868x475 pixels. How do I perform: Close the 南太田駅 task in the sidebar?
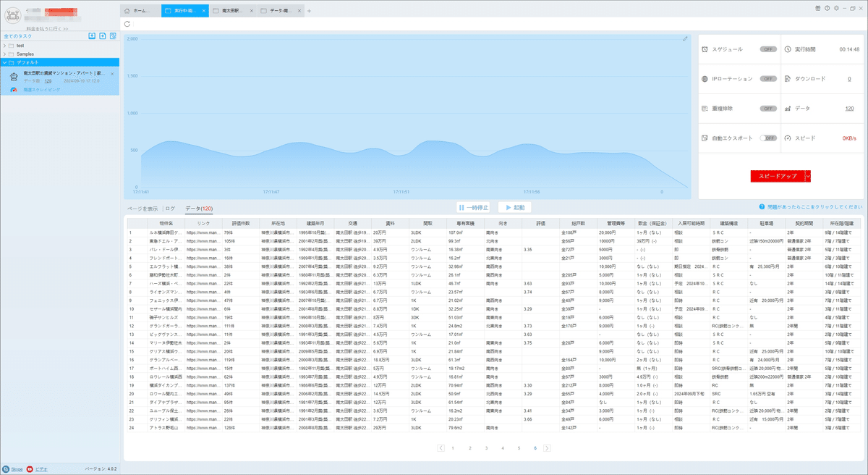[112, 74]
